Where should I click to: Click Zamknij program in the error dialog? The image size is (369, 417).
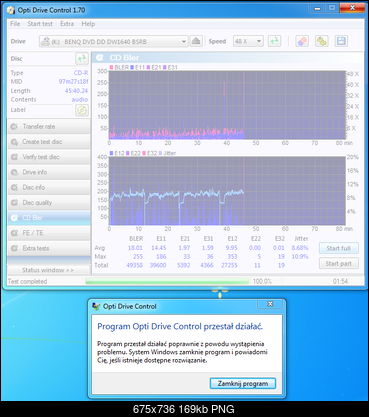click(243, 383)
